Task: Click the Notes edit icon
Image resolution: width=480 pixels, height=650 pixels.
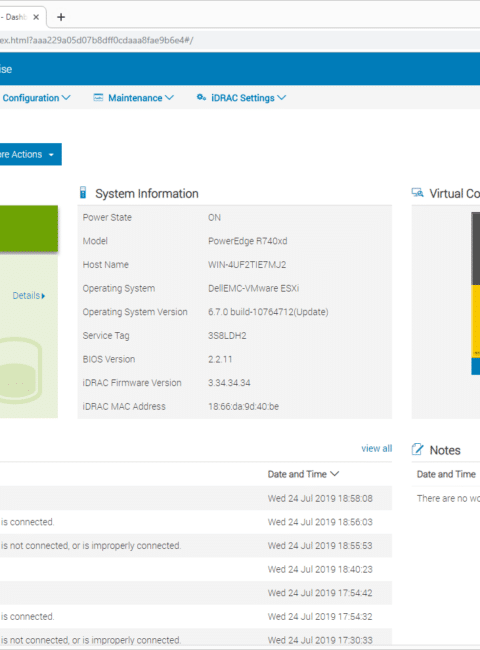Action: pos(417,449)
